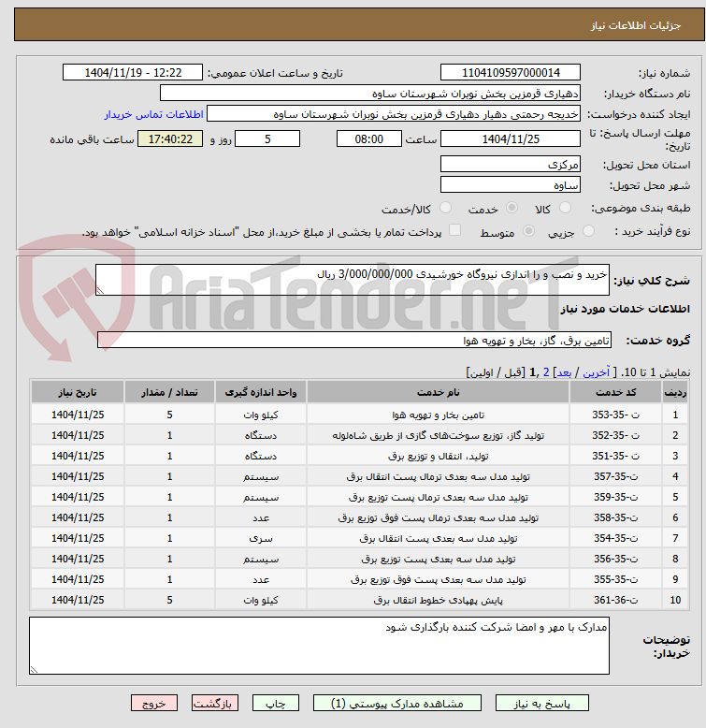The height and width of the screenshot is (728, 706).
Task: Click the پاسخ به نیاز button
Action: 541,703
